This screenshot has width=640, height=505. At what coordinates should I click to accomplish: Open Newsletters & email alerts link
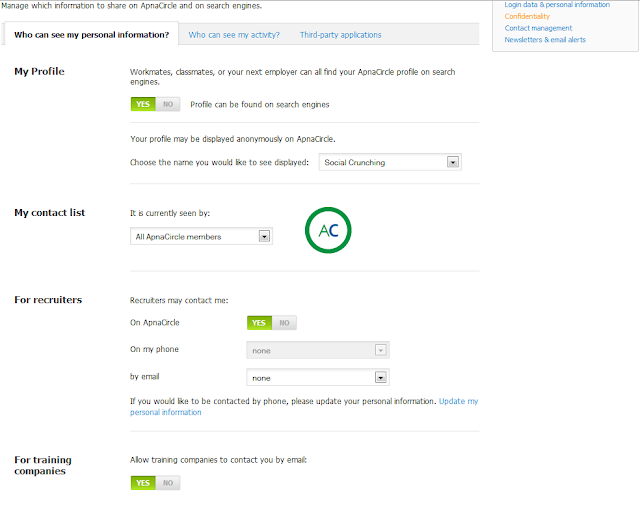[545, 40]
